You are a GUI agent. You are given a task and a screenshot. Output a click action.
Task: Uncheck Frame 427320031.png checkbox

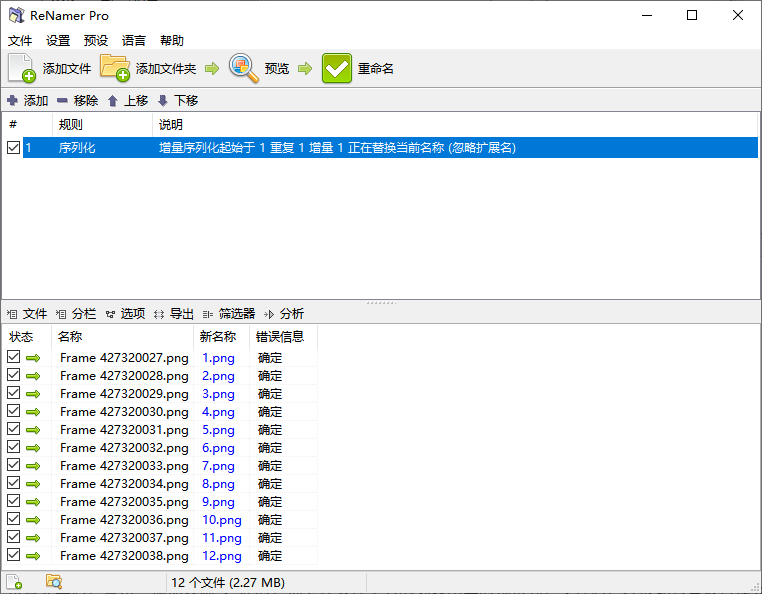click(x=14, y=429)
